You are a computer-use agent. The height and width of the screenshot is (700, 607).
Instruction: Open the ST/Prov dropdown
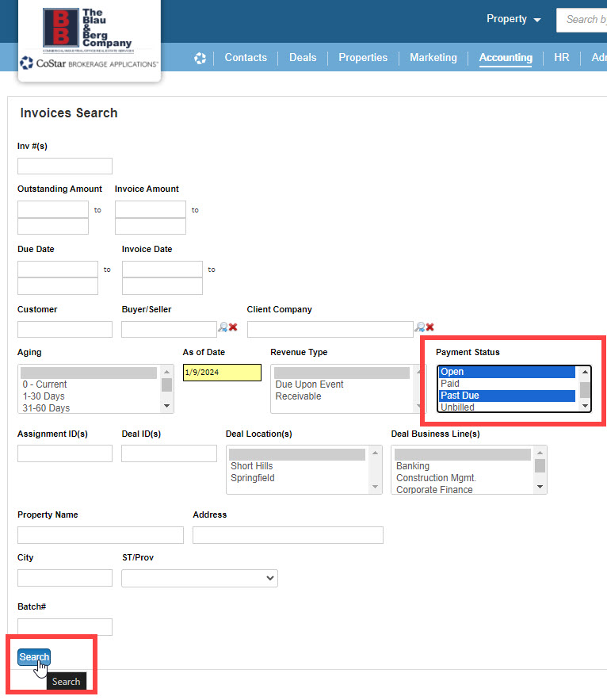point(199,578)
